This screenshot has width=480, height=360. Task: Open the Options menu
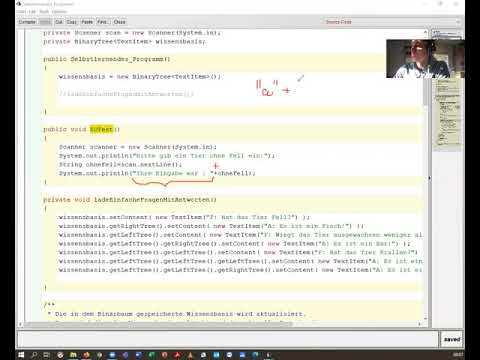[59, 12]
